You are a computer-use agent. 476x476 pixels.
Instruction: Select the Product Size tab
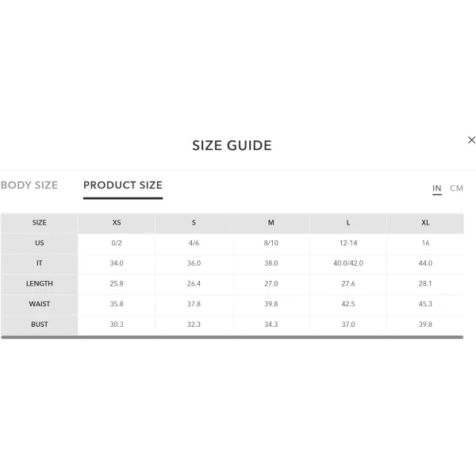click(x=123, y=185)
